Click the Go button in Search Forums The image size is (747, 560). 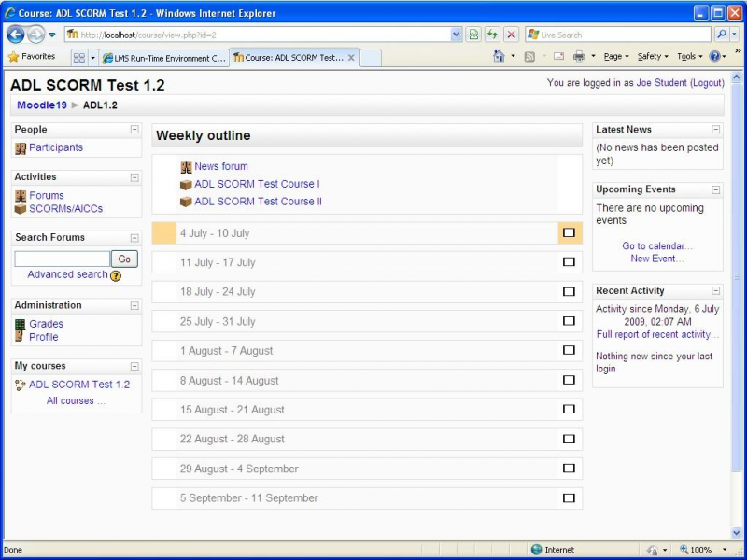point(124,259)
